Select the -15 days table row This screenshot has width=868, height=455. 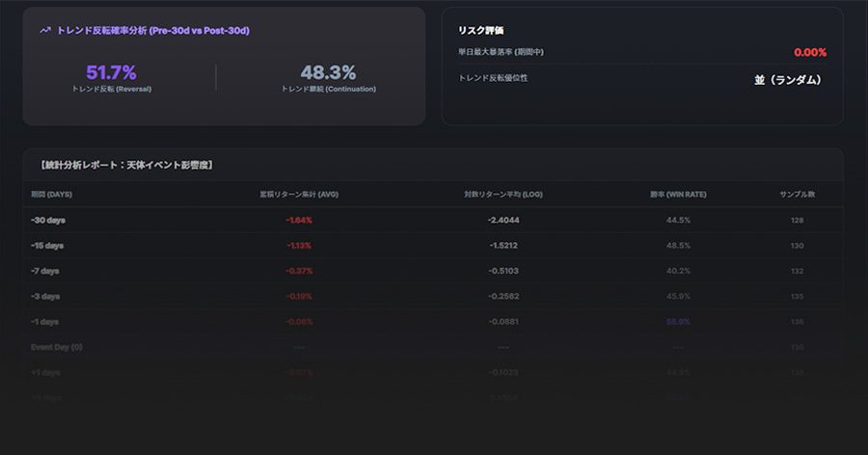coord(48,246)
